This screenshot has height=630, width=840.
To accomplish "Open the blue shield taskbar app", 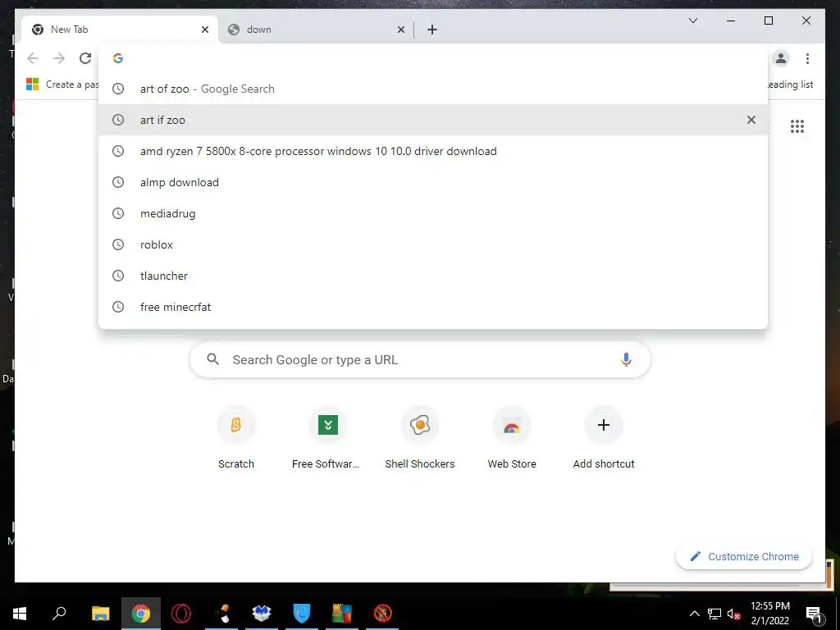I will point(302,614).
